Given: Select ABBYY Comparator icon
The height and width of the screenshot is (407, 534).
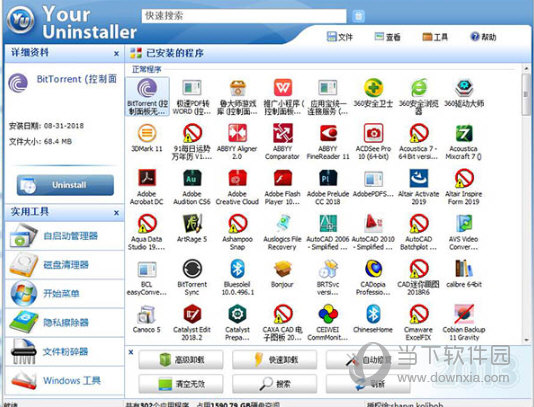Looking at the screenshot, I should point(283,133).
